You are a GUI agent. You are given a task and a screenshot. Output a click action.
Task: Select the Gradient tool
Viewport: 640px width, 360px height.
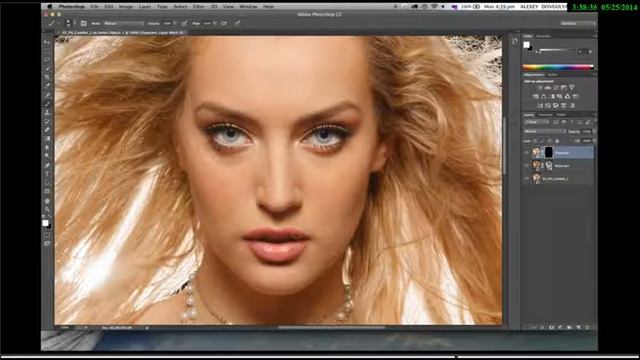point(47,139)
